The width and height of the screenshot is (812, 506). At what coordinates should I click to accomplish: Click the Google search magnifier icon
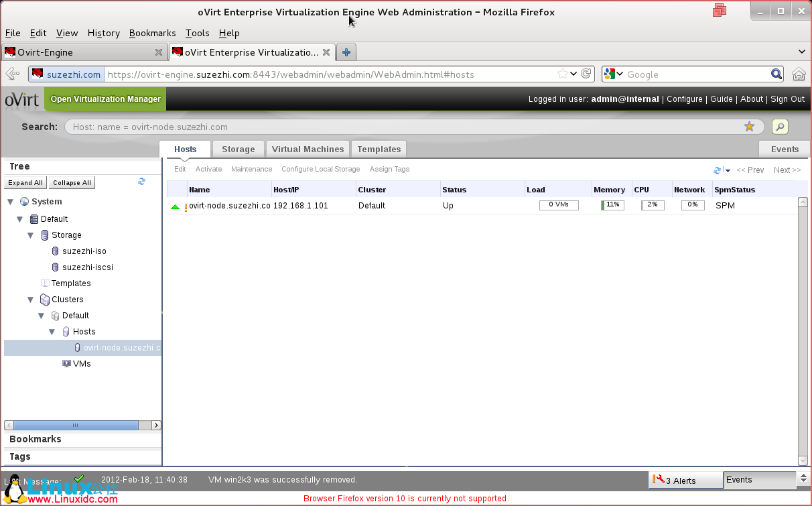776,74
